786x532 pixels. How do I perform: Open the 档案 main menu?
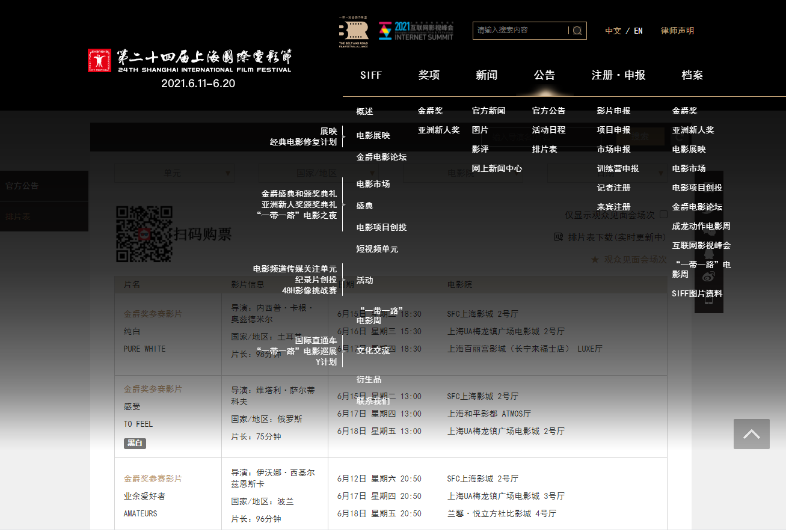(692, 75)
